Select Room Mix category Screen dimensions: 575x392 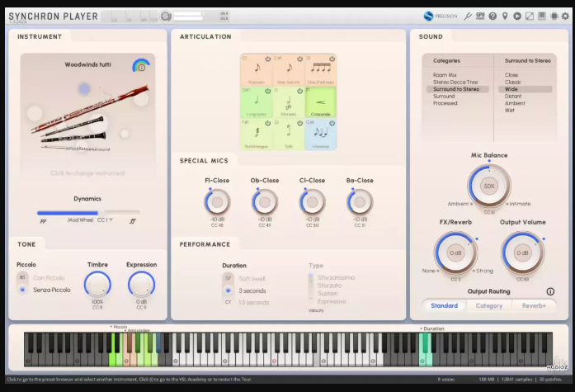click(x=445, y=75)
